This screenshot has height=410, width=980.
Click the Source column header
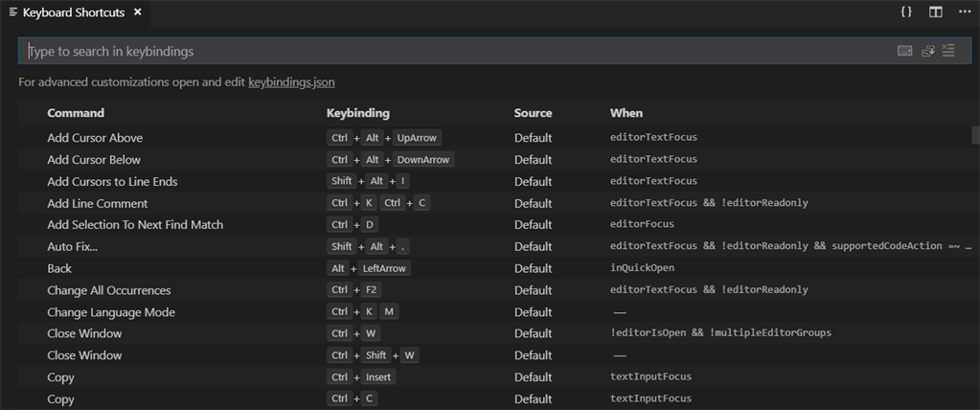533,113
